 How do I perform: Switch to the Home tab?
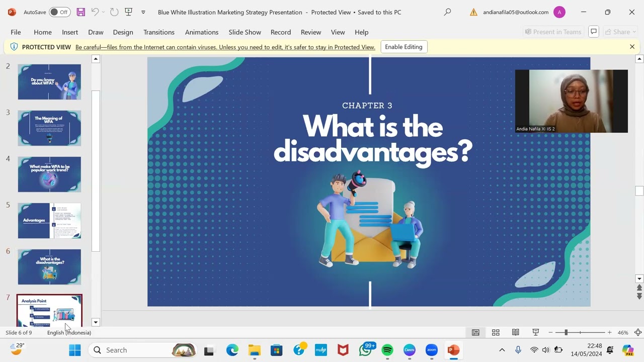point(43,32)
